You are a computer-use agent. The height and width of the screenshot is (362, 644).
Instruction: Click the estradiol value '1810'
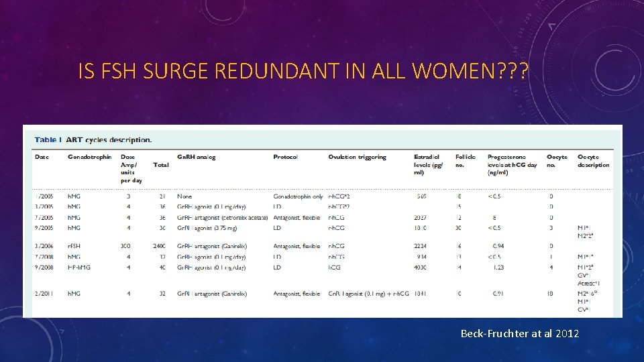tap(420, 228)
